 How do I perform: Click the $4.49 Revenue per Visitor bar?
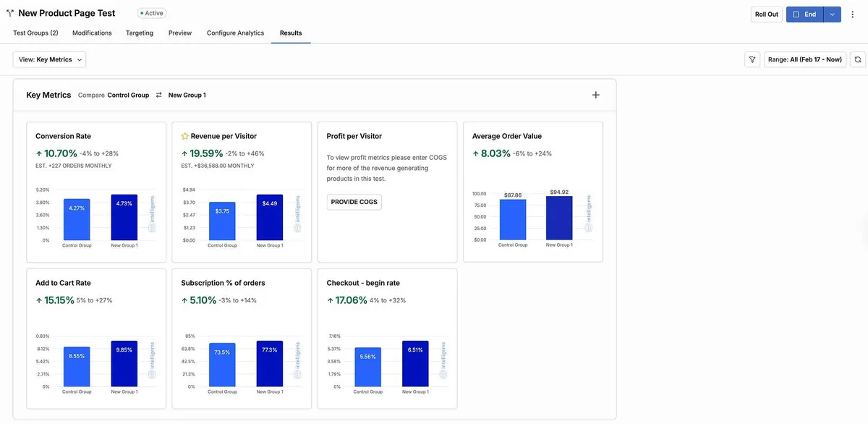click(269, 217)
